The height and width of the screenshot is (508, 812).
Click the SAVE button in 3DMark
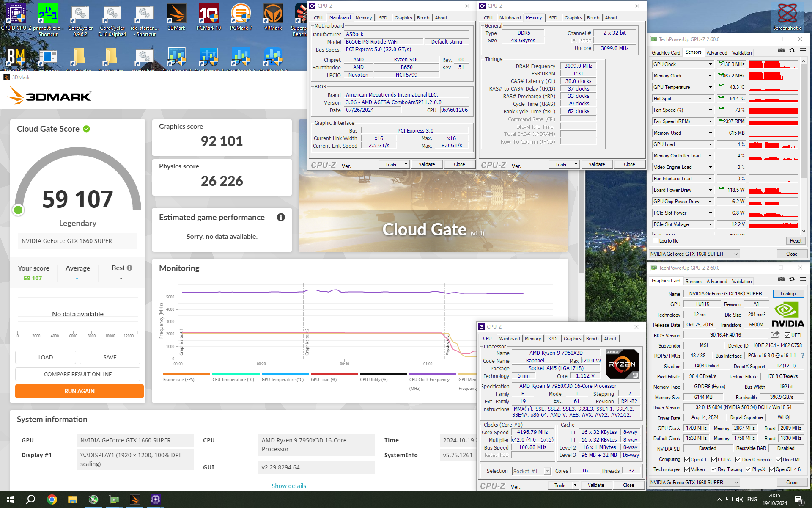(x=110, y=357)
